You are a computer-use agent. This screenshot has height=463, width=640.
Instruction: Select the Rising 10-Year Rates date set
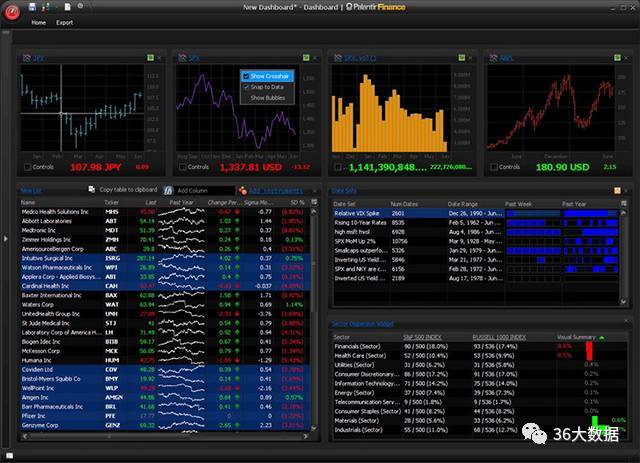[476, 223]
